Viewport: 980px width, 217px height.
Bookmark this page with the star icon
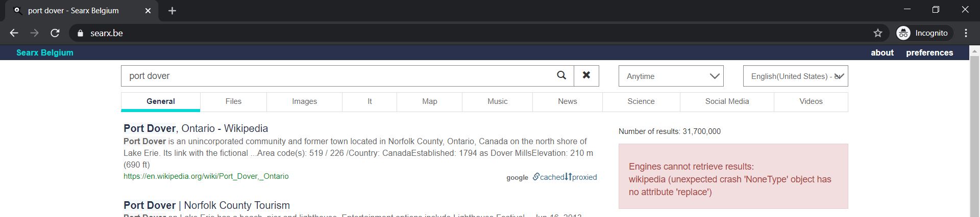coord(878,33)
